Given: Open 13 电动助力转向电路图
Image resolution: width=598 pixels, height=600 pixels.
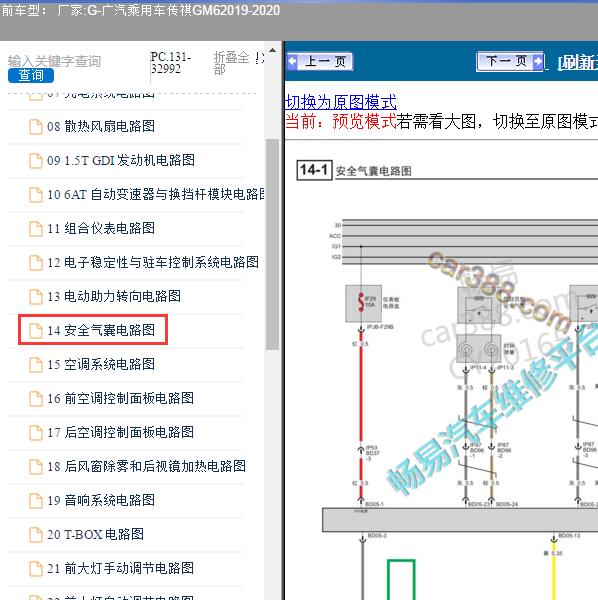Looking at the screenshot, I should coord(114,296).
